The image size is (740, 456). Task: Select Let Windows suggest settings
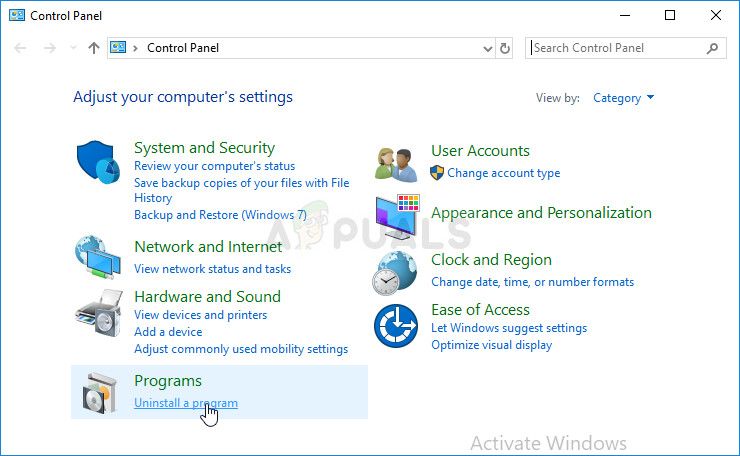coord(509,328)
